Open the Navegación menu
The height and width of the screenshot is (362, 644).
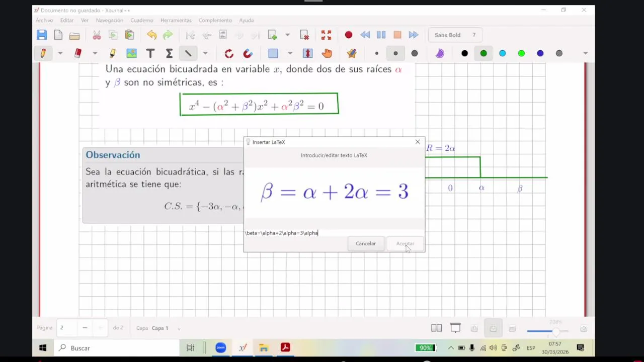tap(110, 20)
